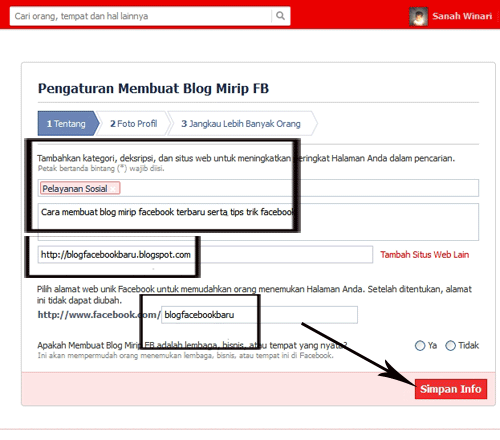Click the Petak bertanda bintang hint text
Screen dimensions: 500x440
[101, 168]
